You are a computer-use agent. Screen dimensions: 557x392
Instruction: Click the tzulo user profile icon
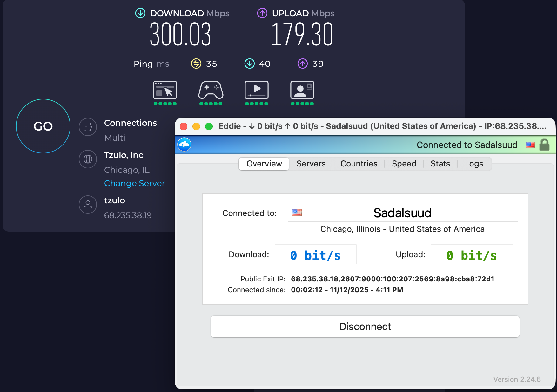[x=88, y=205]
